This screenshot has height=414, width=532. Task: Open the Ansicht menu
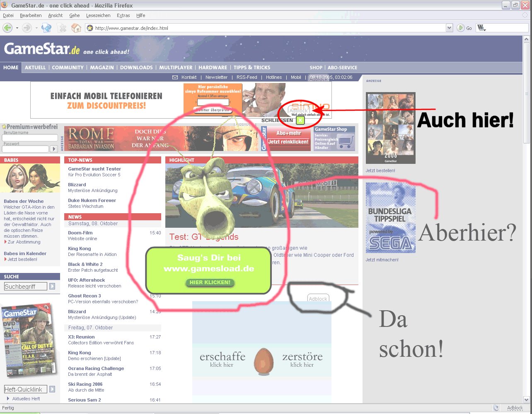(56, 15)
